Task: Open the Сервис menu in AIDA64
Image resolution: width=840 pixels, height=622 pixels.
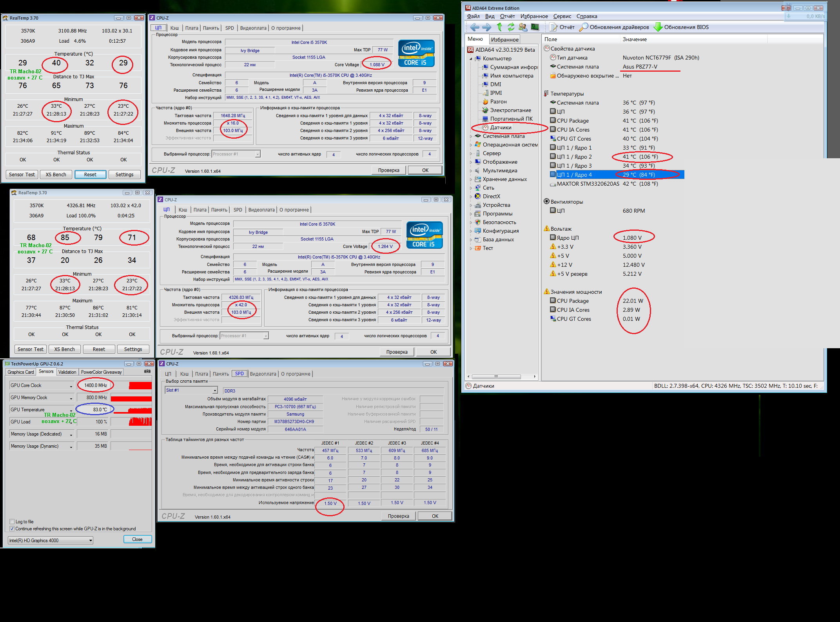Action: click(562, 16)
